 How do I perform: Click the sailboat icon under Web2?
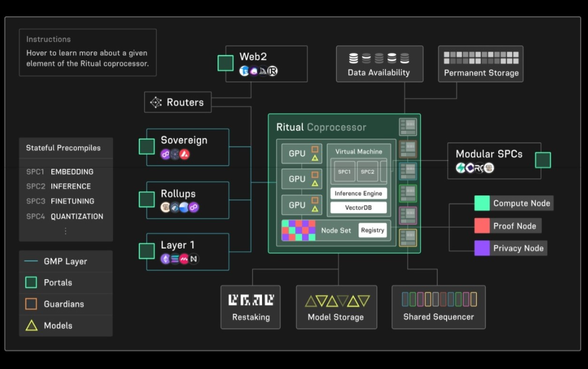[263, 71]
